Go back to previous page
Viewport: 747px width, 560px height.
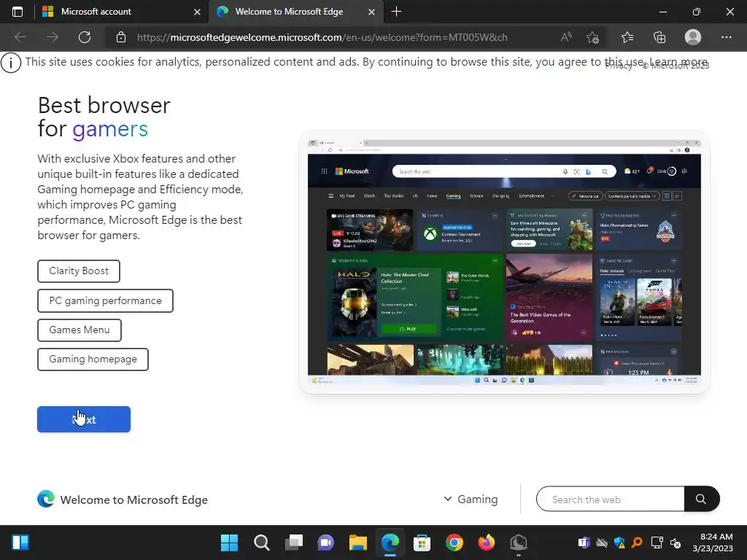(x=20, y=37)
